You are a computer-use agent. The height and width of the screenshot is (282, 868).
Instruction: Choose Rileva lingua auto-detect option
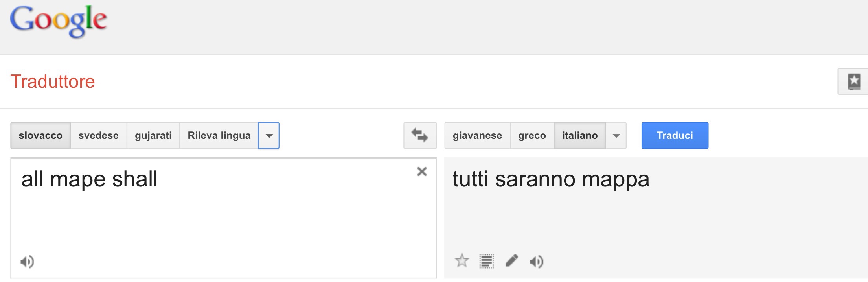[x=219, y=136]
